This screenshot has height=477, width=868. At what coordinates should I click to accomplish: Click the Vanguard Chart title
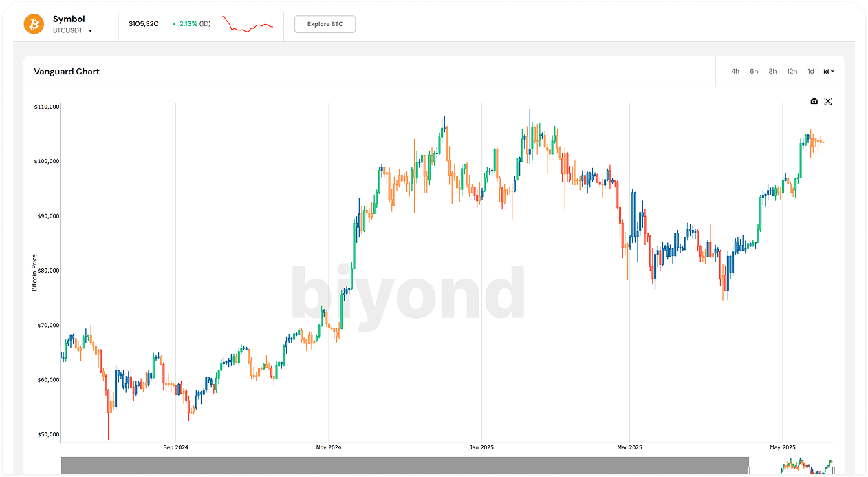click(67, 72)
